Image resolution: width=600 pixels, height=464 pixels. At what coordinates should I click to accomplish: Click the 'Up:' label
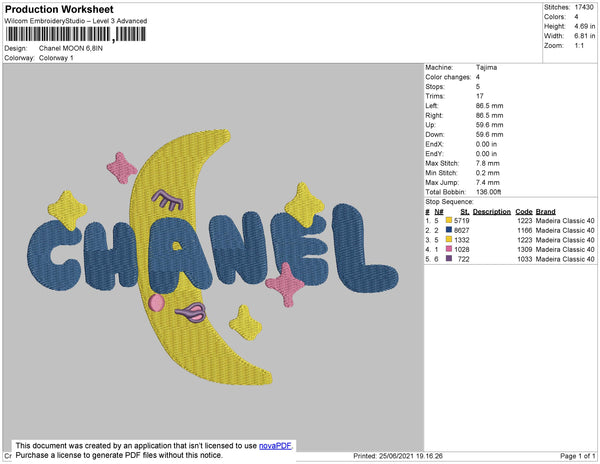click(430, 125)
